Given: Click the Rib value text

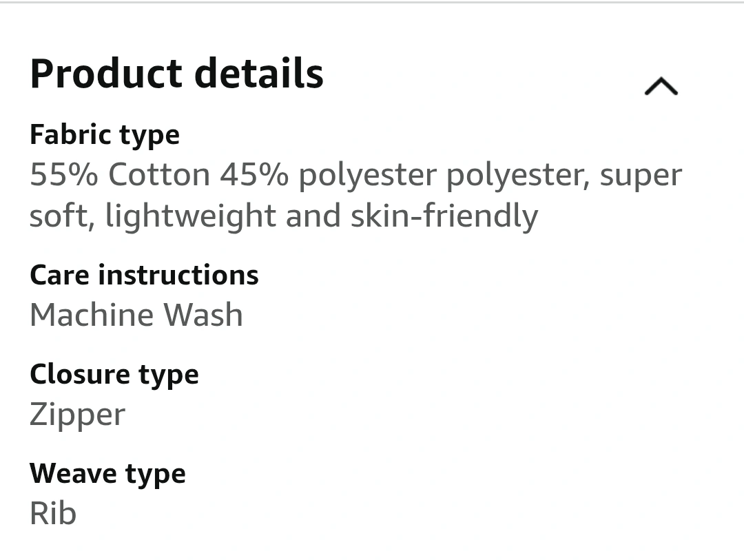Looking at the screenshot, I should click(52, 513).
